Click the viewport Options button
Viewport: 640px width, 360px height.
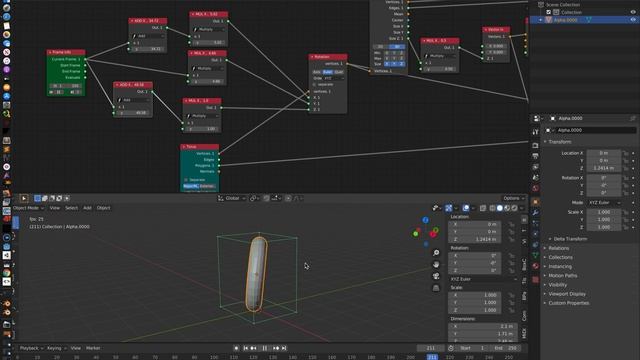[x=513, y=198]
